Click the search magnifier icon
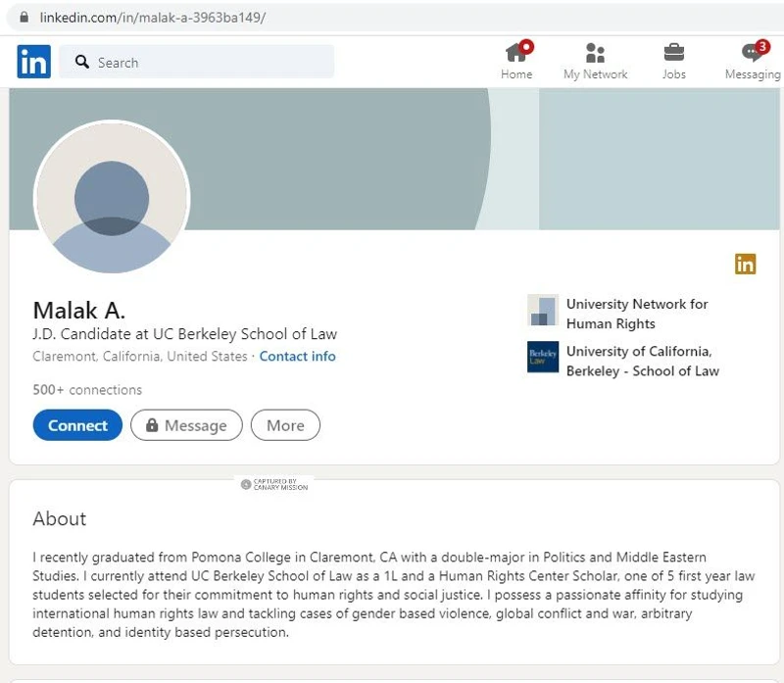Image resolution: width=784 pixels, height=683 pixels. [82, 62]
